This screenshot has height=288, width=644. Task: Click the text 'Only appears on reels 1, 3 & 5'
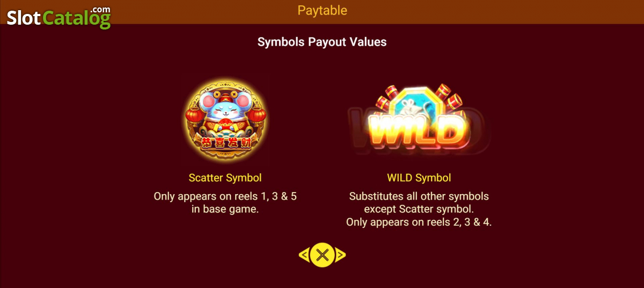tap(225, 196)
